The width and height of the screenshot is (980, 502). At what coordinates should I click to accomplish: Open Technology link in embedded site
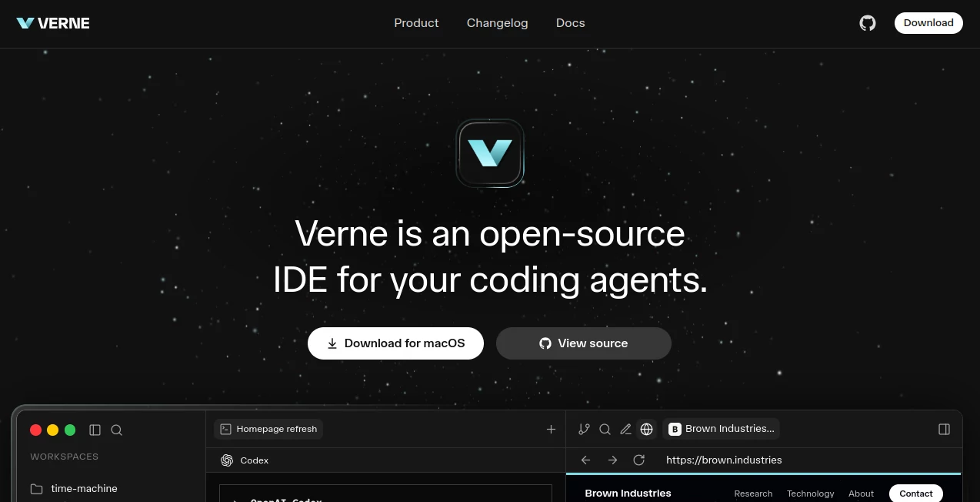pos(810,494)
